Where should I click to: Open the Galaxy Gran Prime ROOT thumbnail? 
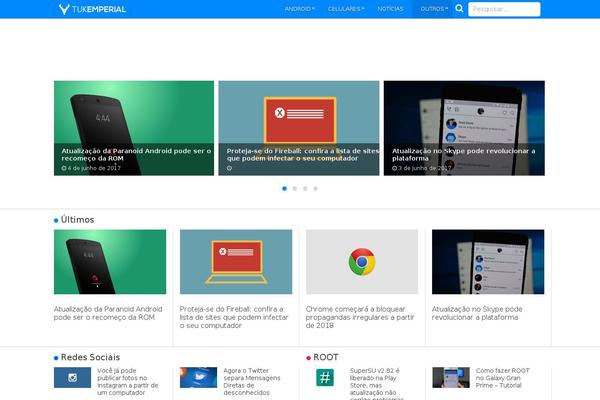coord(451,377)
